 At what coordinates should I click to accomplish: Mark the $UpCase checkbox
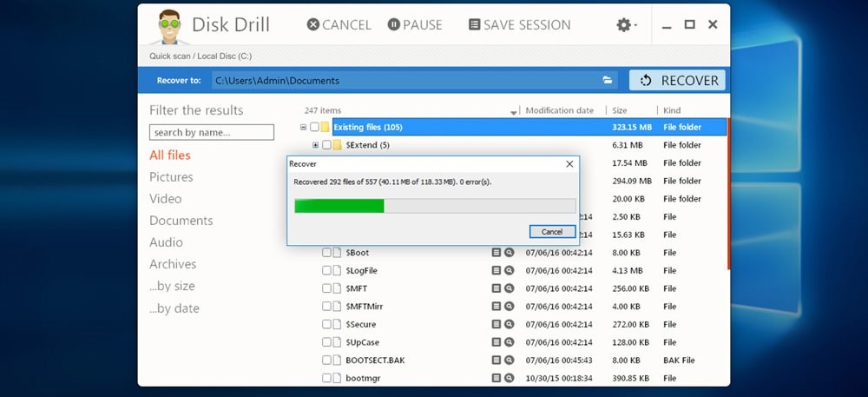(x=326, y=342)
